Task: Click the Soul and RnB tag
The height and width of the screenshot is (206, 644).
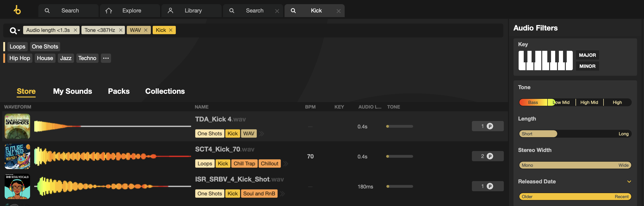Action: tap(259, 194)
